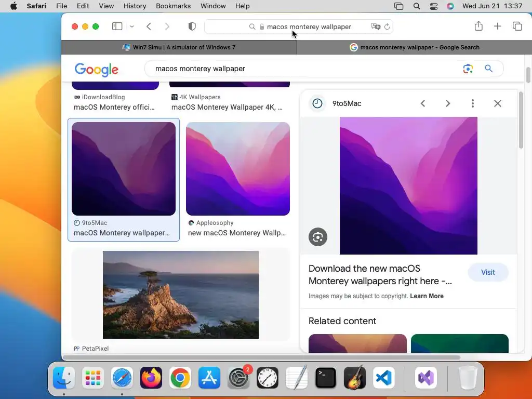Open the Bookmarks menu
532x399 pixels.
coord(174,6)
